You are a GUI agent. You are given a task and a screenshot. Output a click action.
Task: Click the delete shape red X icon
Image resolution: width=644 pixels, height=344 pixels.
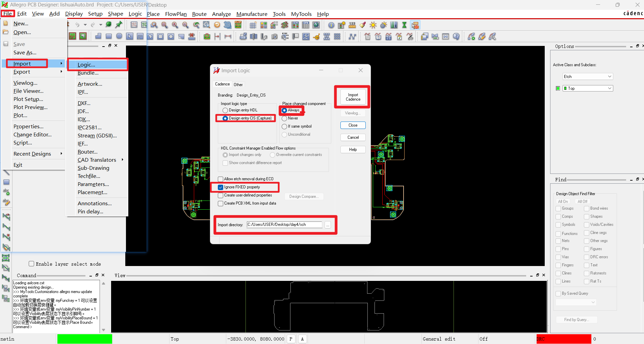pos(192,36)
